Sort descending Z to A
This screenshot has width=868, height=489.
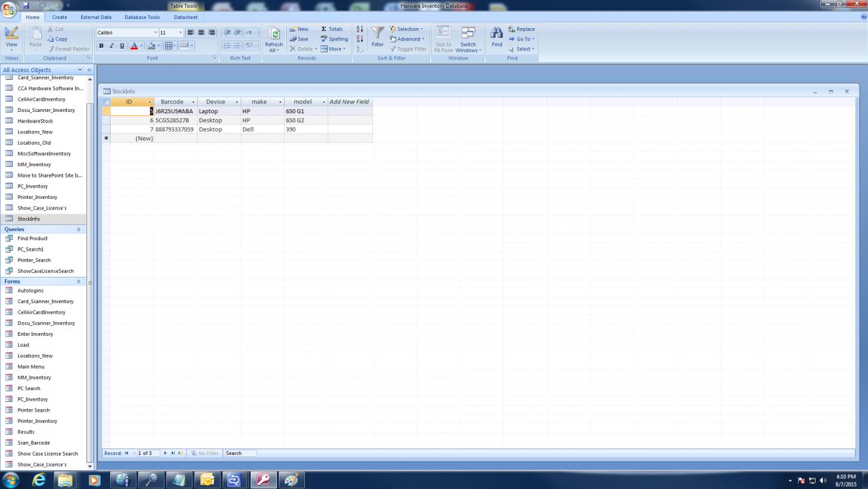point(359,39)
